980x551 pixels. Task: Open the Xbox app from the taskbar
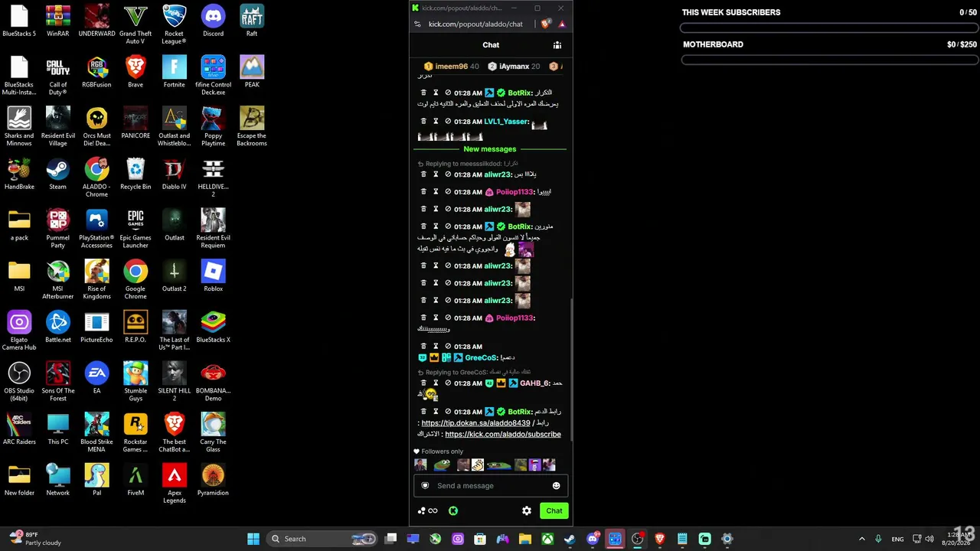[548, 539]
